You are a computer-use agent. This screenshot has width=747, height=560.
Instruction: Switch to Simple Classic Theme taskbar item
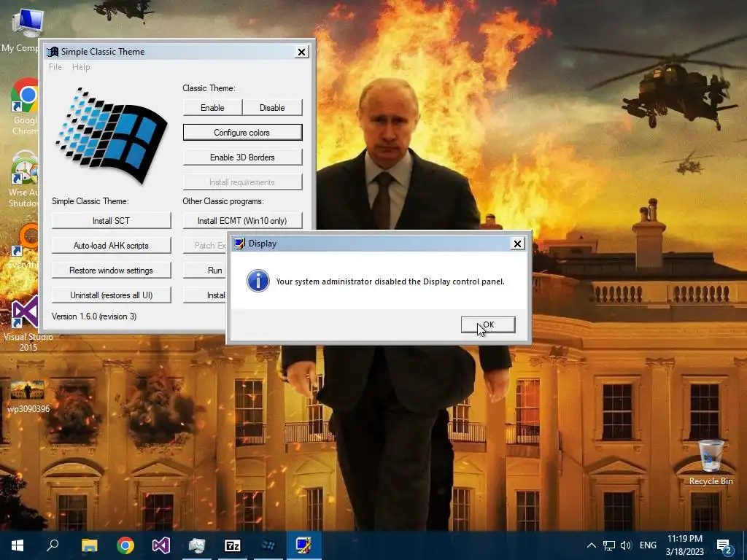268,545
